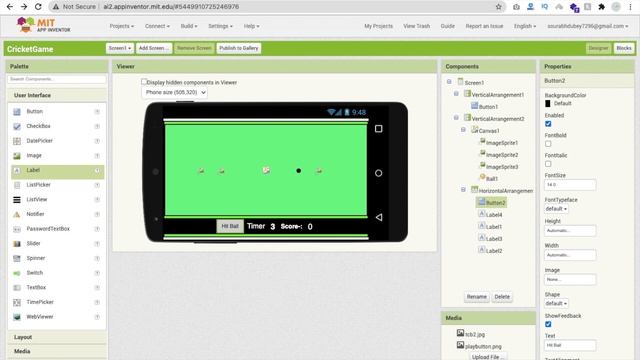Choose the ListView palette component
The width and height of the screenshot is (640, 360).
(x=37, y=200)
